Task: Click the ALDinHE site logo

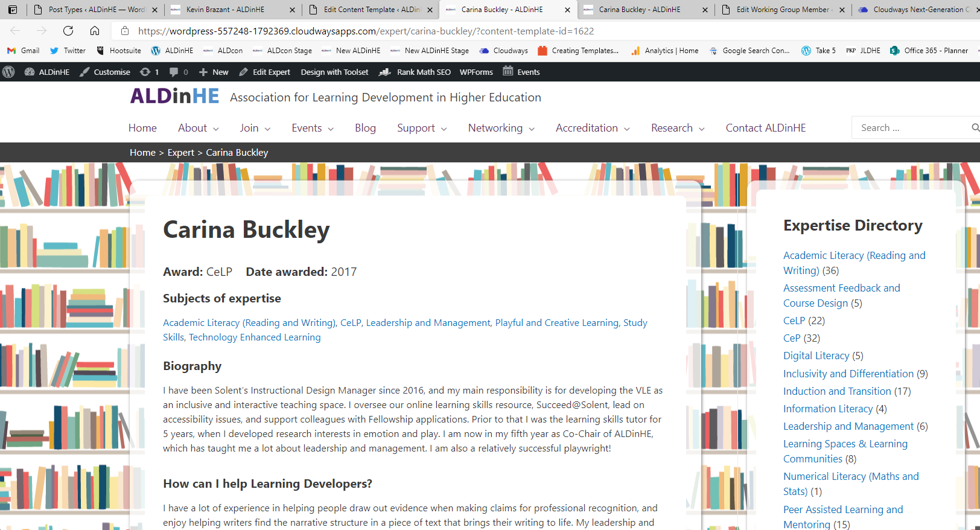Action: point(175,97)
